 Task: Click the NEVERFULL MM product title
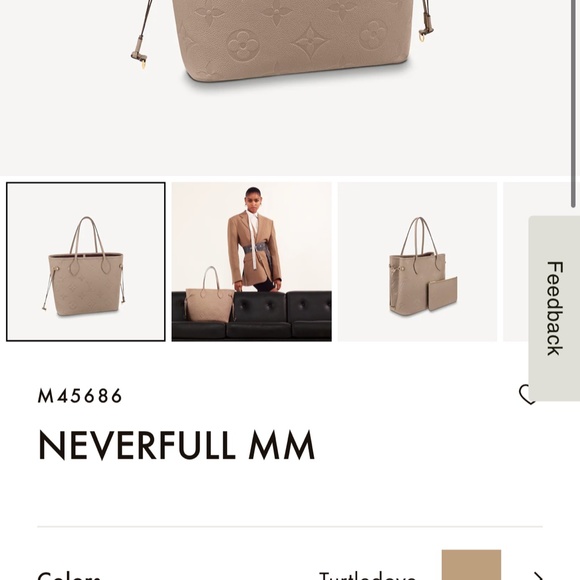tap(176, 444)
